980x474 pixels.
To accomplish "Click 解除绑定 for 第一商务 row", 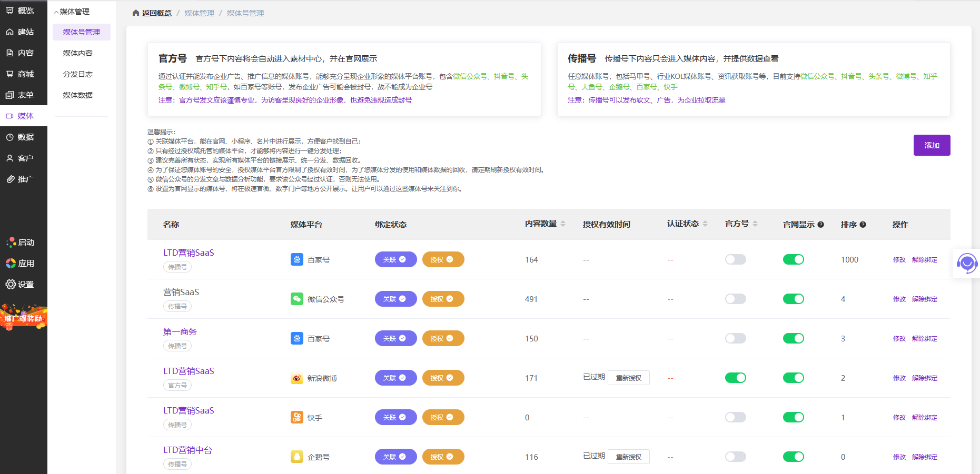I will pos(924,338).
